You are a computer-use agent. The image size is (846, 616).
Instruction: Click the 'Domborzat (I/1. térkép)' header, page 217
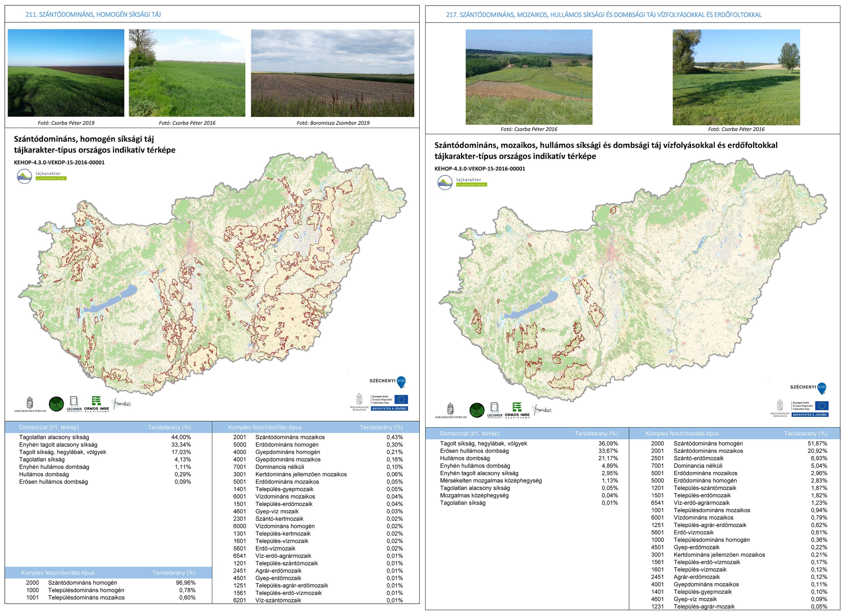tap(470, 434)
